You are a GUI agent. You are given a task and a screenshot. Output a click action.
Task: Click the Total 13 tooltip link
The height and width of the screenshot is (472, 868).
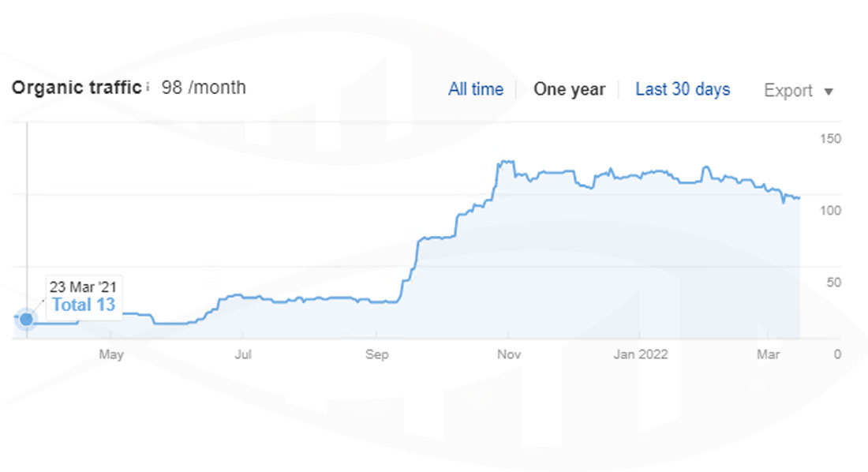click(x=83, y=303)
